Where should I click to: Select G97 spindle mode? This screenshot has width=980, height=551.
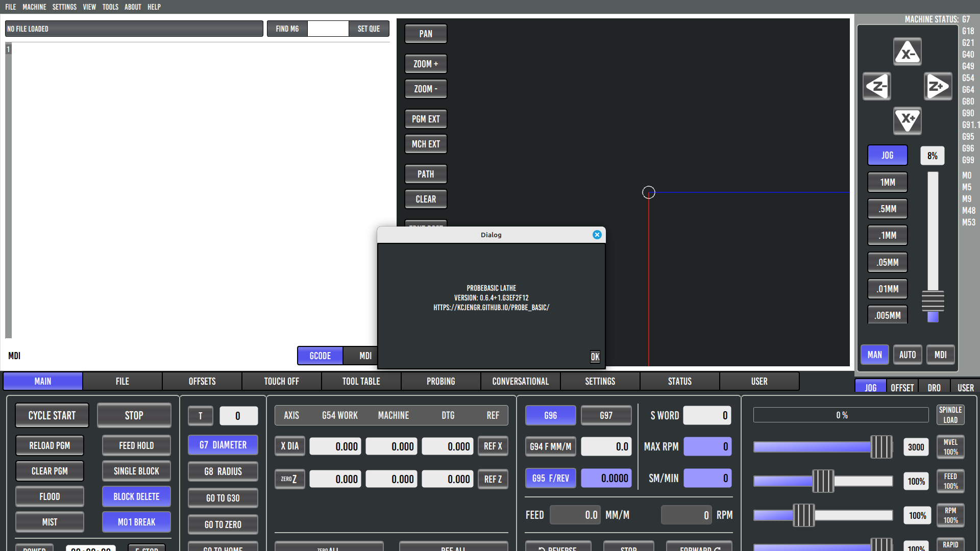coord(606,415)
